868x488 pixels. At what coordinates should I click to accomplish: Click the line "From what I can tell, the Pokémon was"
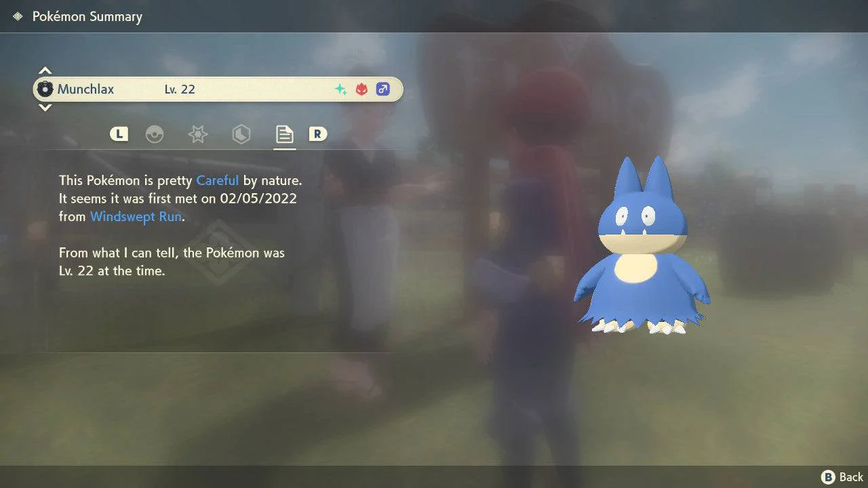pyautogui.click(x=172, y=253)
